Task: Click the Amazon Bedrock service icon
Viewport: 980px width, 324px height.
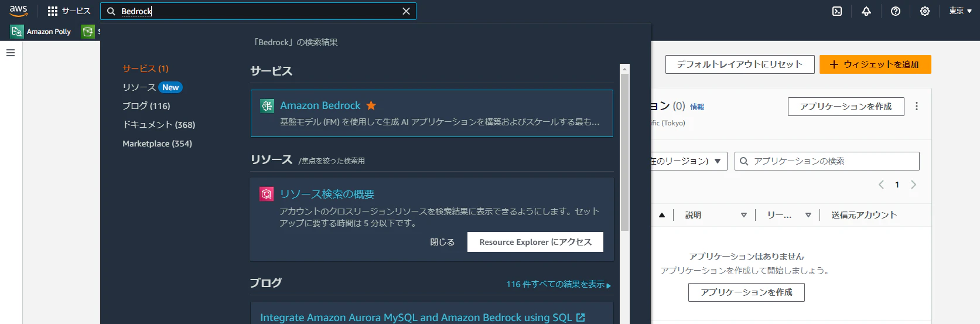Action: point(267,105)
